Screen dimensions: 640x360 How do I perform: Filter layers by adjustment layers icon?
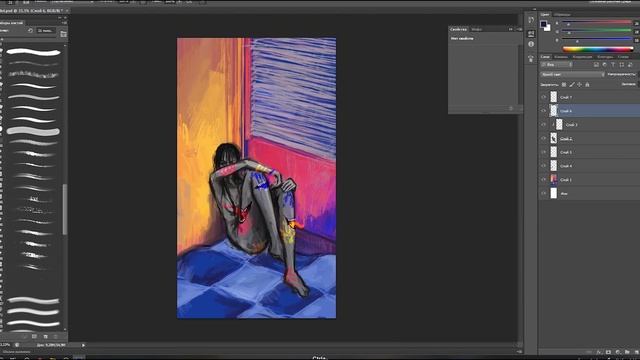pyautogui.click(x=604, y=65)
